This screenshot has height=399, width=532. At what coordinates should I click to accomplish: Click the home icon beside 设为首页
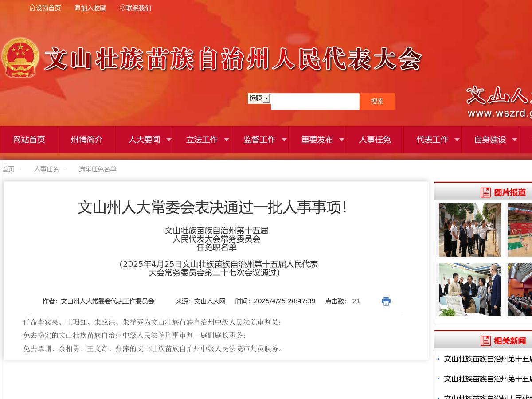(x=32, y=8)
